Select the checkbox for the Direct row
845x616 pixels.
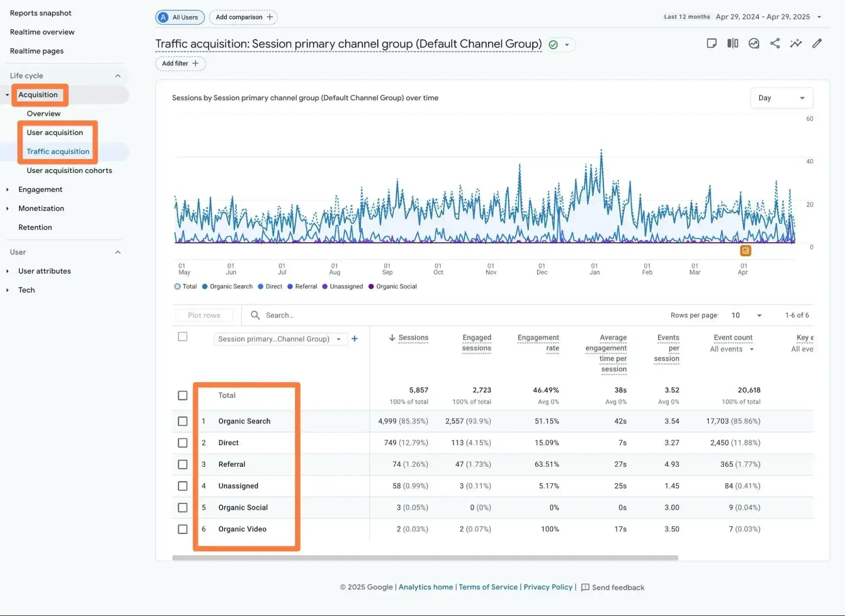tap(183, 443)
